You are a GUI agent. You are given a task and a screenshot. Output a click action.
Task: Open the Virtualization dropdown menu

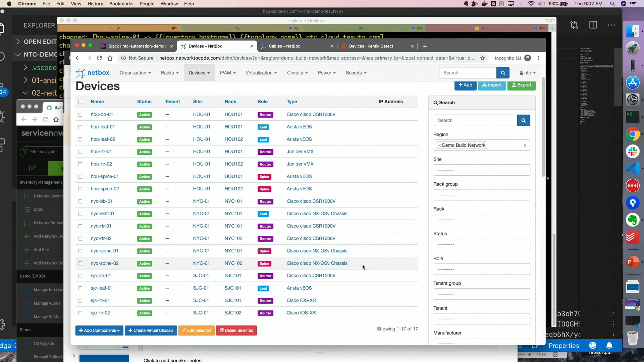click(x=261, y=73)
